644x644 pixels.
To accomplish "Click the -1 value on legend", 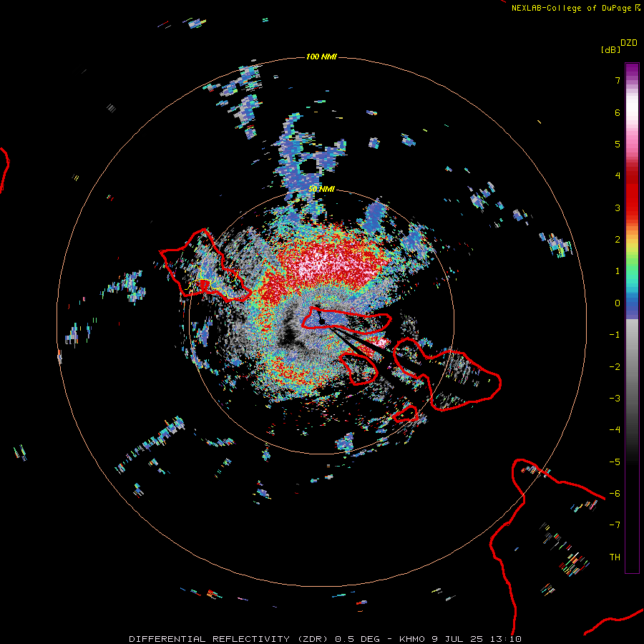I will (615, 335).
